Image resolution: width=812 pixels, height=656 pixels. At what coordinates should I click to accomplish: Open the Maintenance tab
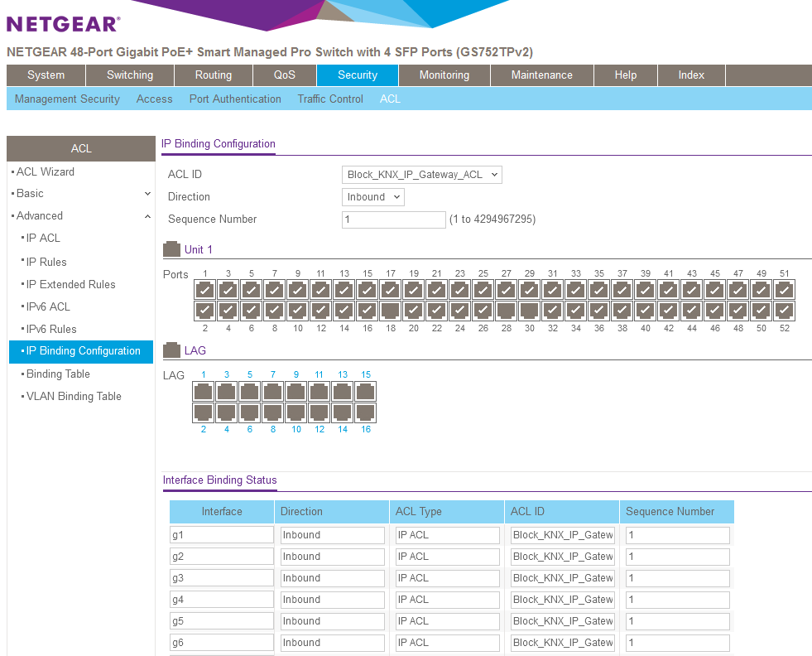click(541, 75)
